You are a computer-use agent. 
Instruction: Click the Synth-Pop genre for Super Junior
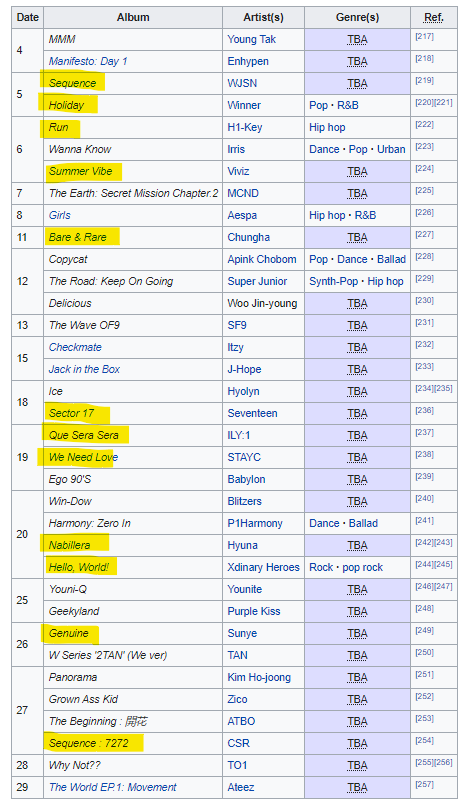[334, 281]
